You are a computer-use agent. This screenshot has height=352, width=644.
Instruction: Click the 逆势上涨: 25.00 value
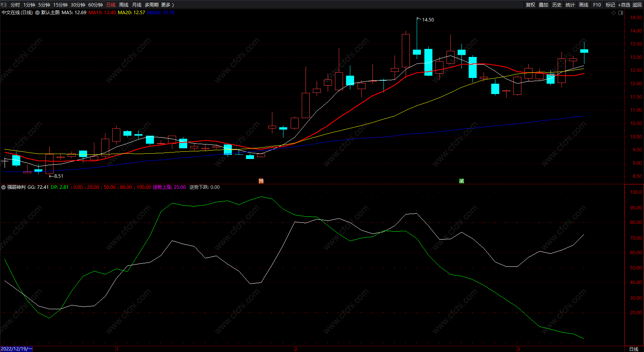pos(169,187)
